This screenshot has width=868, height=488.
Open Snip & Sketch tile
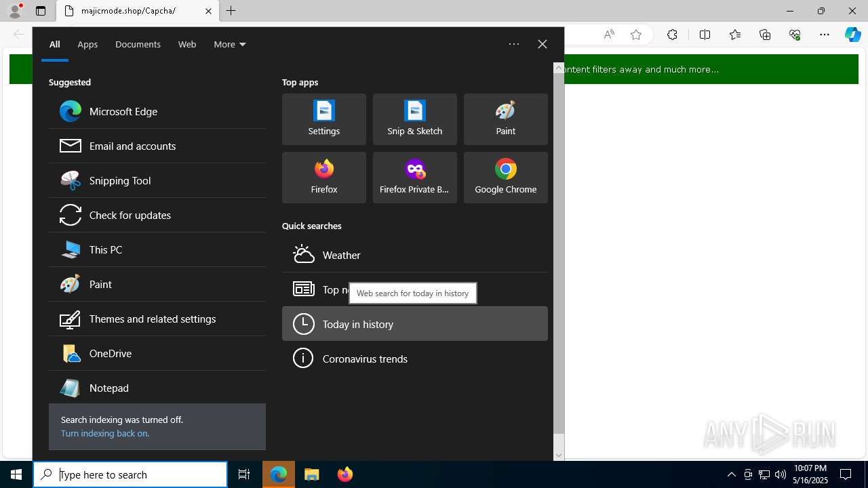(415, 119)
